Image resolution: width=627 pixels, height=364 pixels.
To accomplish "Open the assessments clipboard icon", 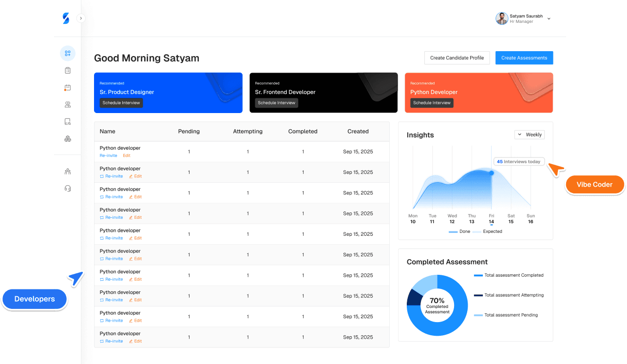I will tap(67, 70).
